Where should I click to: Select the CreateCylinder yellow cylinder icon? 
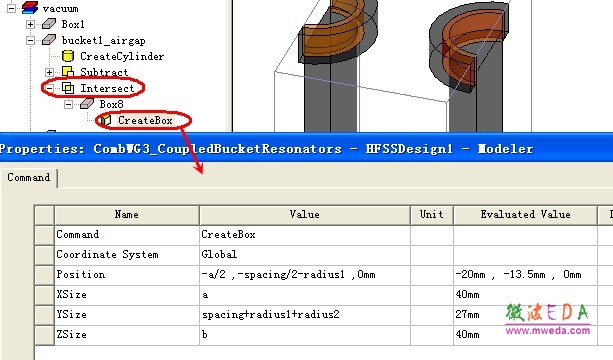tap(68, 56)
